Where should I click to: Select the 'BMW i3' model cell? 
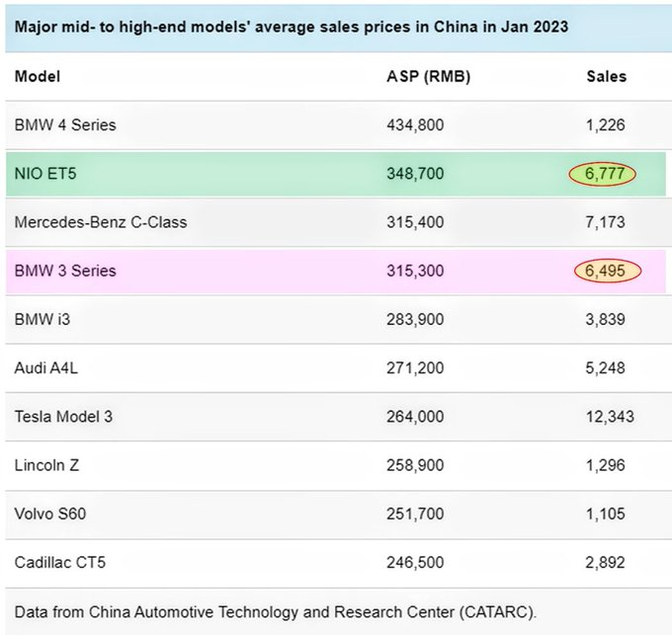tap(42, 319)
